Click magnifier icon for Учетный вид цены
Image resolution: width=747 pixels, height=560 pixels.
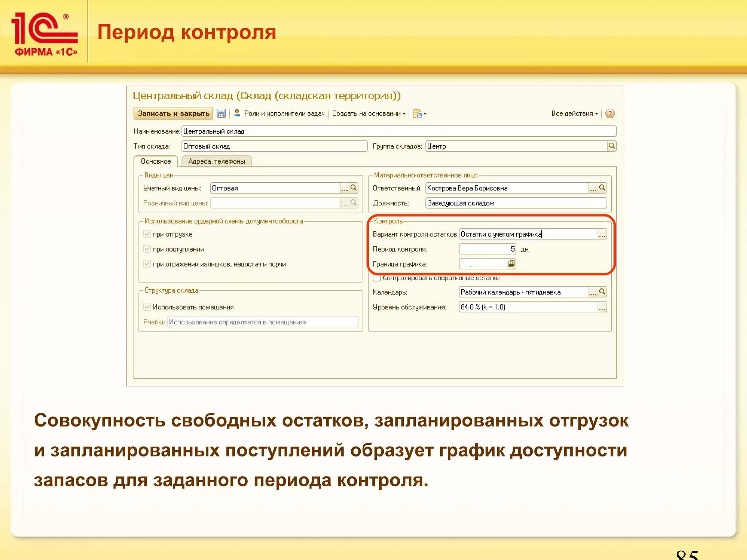(x=353, y=188)
